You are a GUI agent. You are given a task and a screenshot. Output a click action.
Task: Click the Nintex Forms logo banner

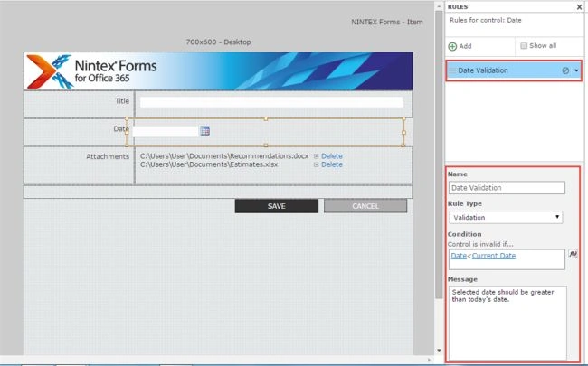coord(219,70)
